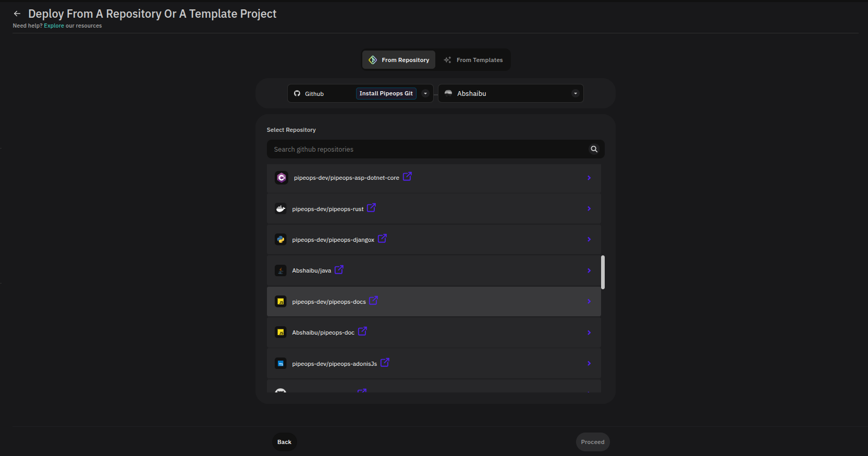Select Abshaibu/pipeops-doc repository name

pos(323,332)
